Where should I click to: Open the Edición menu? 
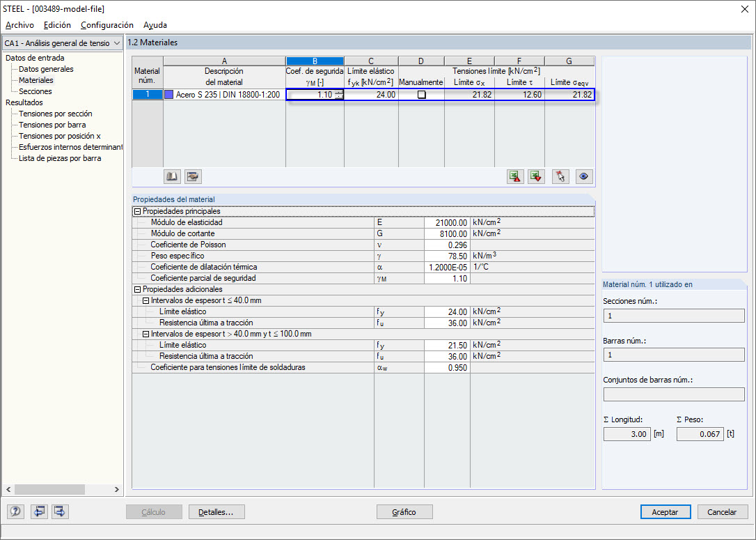point(57,25)
